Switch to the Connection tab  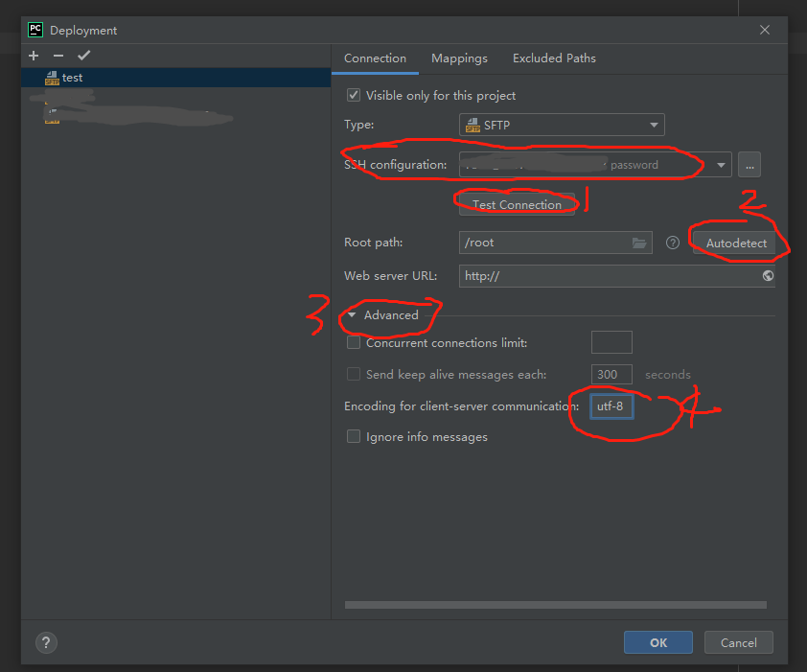[375, 58]
